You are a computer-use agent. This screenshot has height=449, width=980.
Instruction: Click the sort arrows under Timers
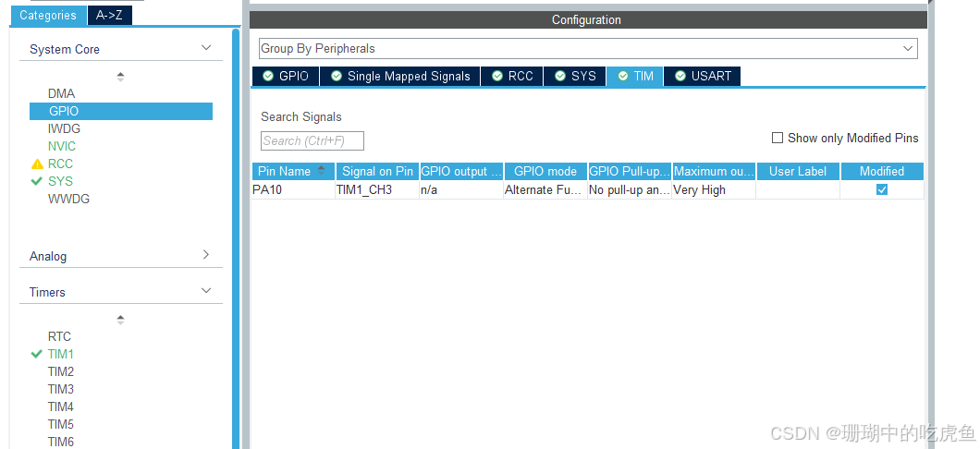pyautogui.click(x=120, y=320)
